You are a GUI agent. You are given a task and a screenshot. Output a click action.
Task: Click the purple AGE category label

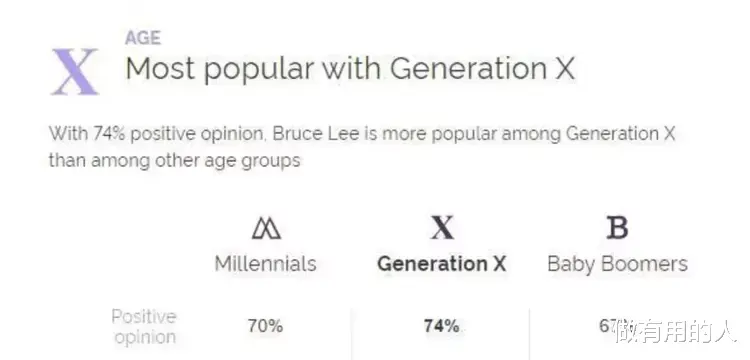(143, 38)
